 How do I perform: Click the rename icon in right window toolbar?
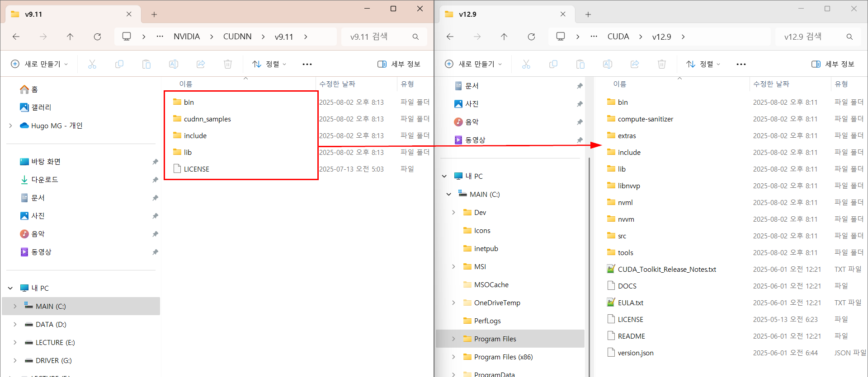coord(608,64)
